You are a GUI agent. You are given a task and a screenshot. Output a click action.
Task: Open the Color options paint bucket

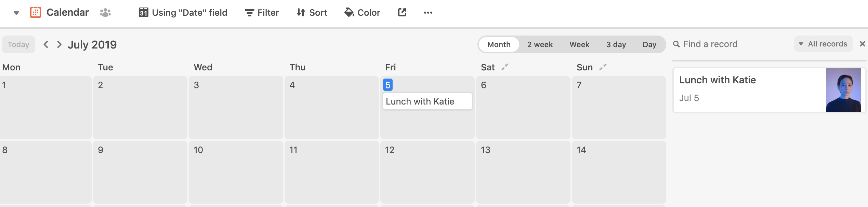coord(362,13)
